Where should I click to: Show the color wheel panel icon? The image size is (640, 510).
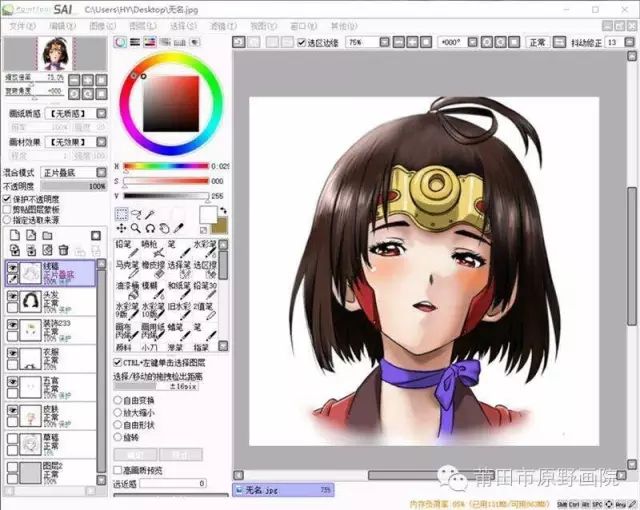(120, 42)
